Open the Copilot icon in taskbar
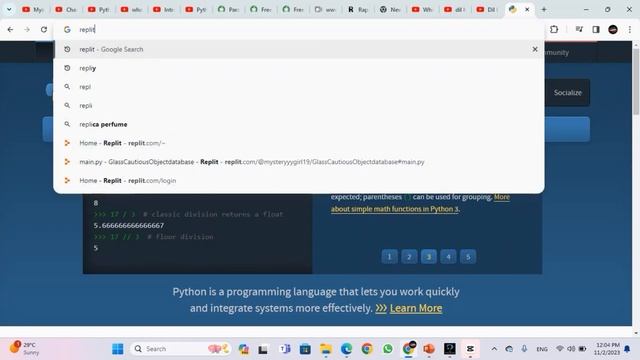This screenshot has height=360, width=640. coord(244,349)
